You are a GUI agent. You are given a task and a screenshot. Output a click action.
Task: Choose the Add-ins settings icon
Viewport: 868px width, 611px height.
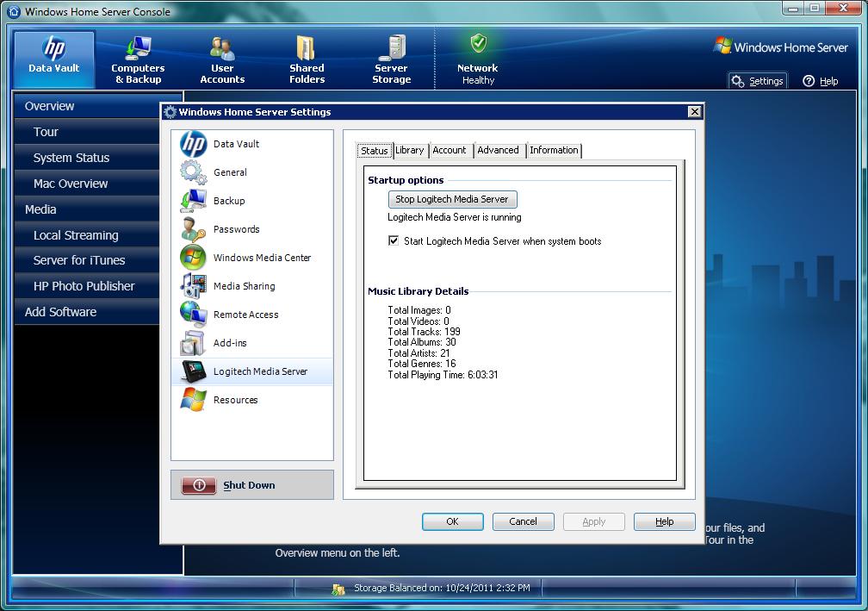point(193,343)
